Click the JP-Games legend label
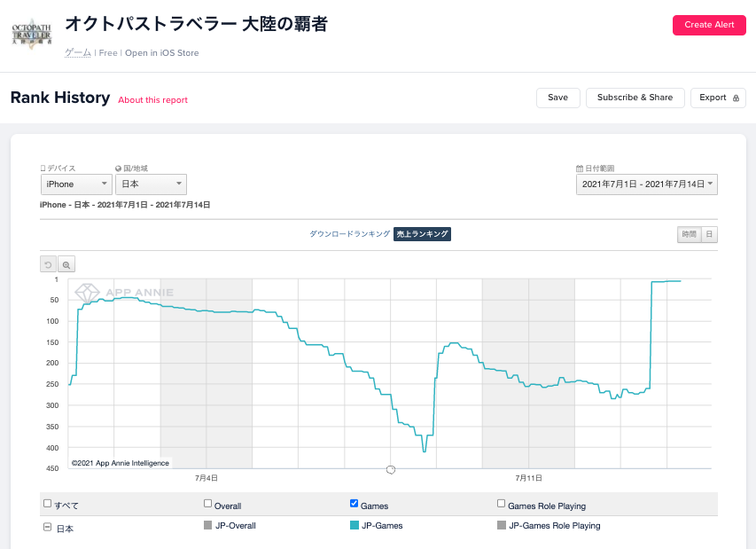 click(x=382, y=525)
